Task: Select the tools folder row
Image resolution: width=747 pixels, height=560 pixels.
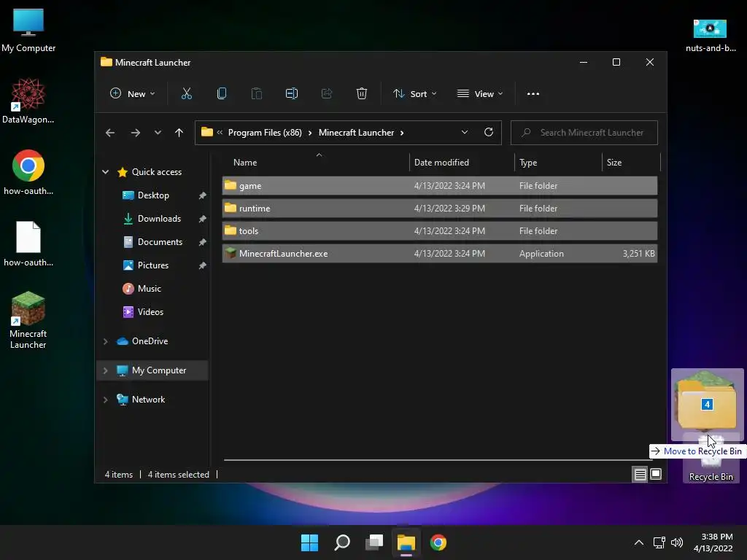Action: [440, 231]
